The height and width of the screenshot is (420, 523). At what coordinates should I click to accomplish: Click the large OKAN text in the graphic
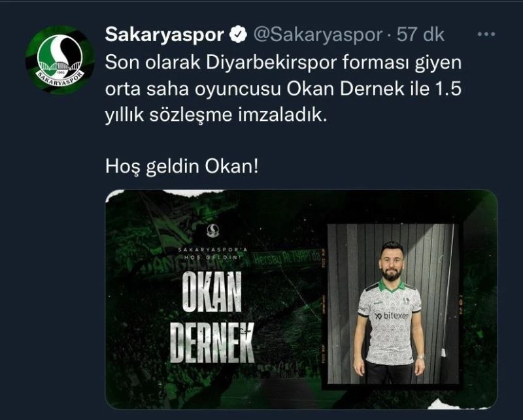(212, 292)
